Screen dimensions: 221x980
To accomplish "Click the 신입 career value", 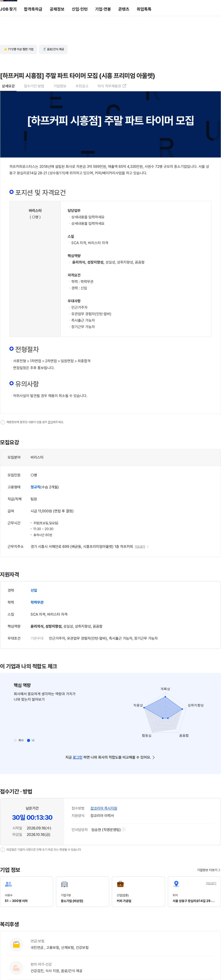I will coord(34,591).
